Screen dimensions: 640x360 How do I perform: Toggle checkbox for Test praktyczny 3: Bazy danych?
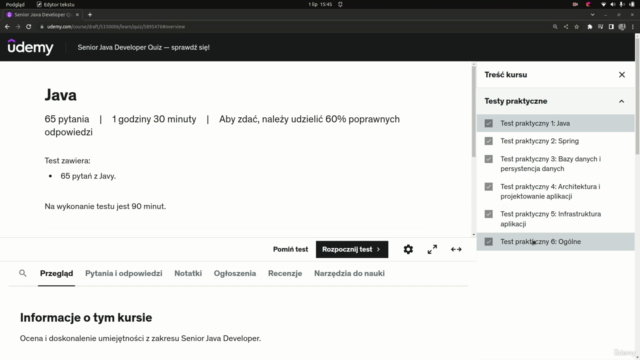[489, 159]
